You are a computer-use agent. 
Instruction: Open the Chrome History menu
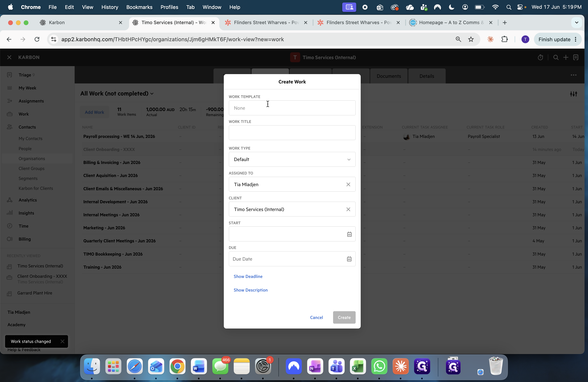110,7
